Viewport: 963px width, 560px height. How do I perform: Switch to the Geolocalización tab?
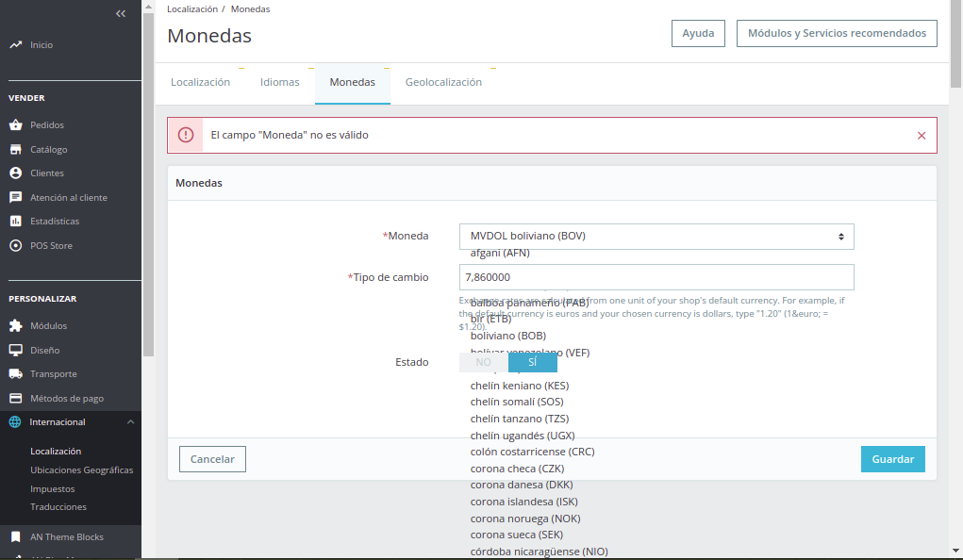click(443, 82)
